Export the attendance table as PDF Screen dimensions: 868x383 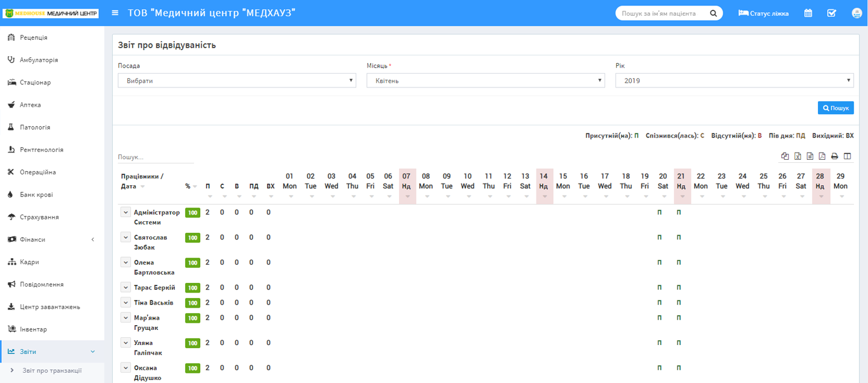pos(822,156)
